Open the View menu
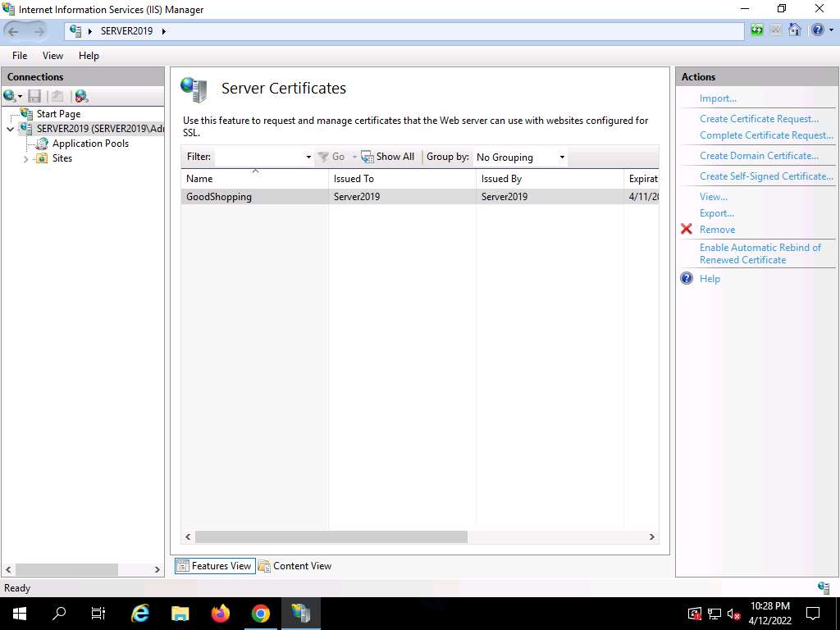Image resolution: width=840 pixels, height=630 pixels. [x=52, y=56]
